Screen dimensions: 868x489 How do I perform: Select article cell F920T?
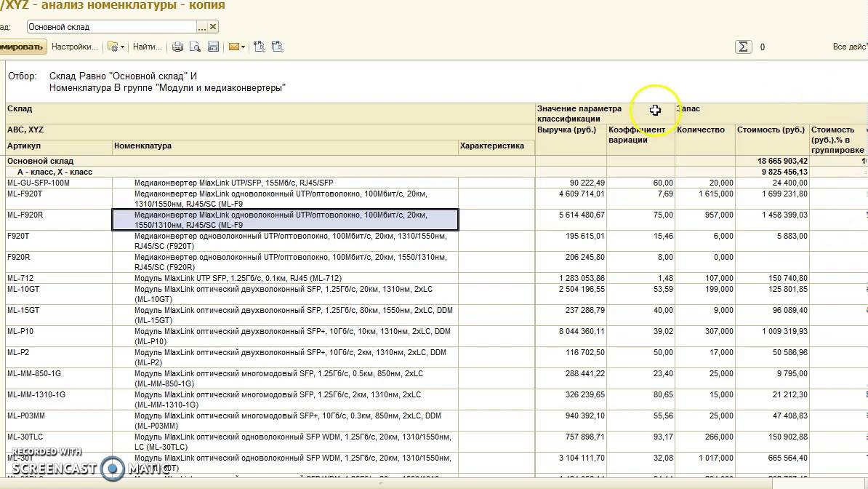pyautogui.click(x=59, y=241)
